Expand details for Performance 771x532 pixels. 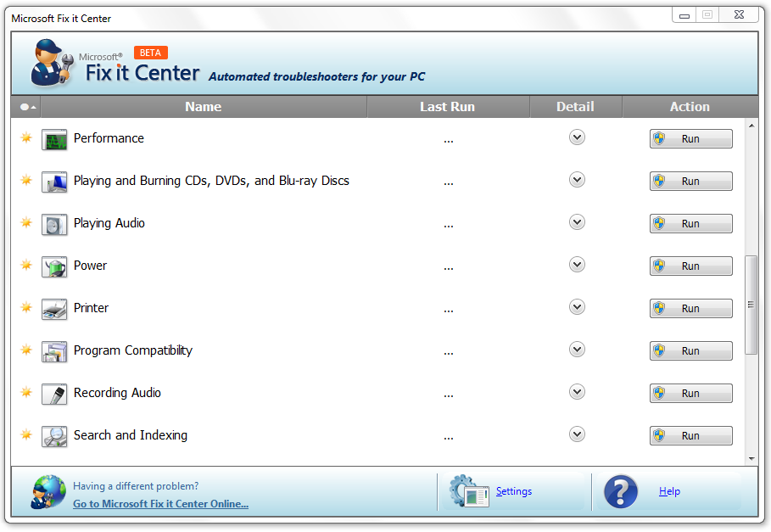(x=577, y=137)
